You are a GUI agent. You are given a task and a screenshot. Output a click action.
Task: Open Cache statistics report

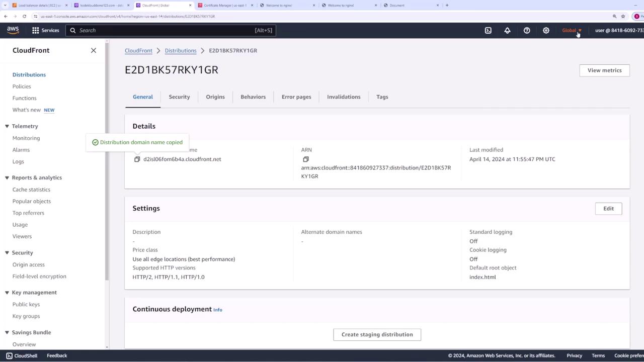(x=31, y=190)
